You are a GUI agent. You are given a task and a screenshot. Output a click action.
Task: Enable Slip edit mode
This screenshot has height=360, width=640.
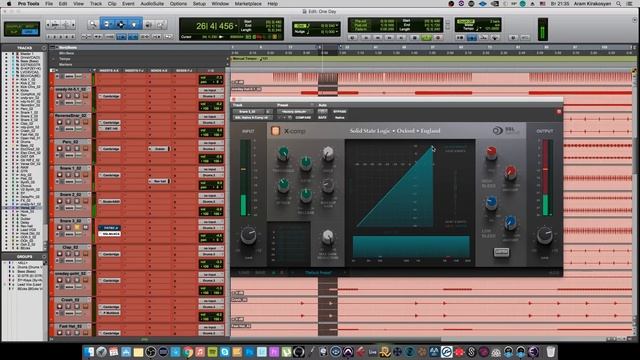pos(15,32)
